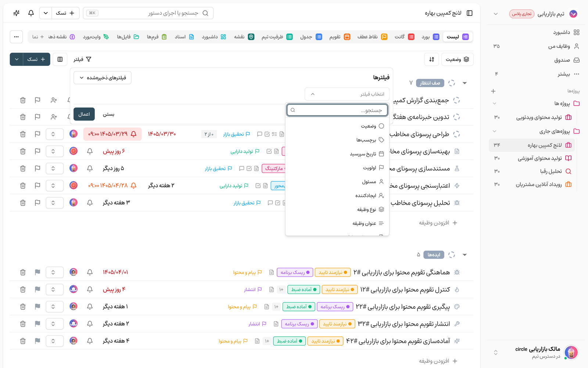Toggle priority flag on کنترل تقویم محتوا row
Viewport: 588px width, 368px height.
coord(37,290)
